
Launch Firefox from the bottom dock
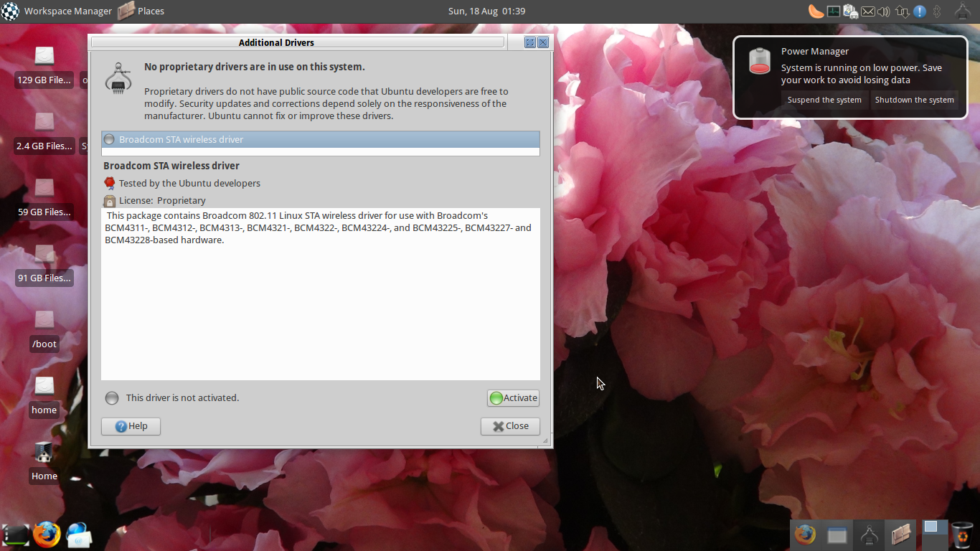click(804, 534)
